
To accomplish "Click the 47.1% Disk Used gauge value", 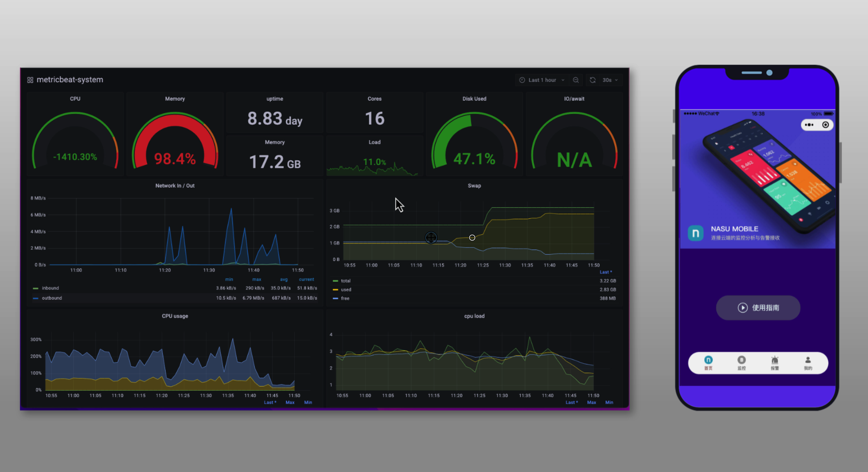I will click(474, 159).
